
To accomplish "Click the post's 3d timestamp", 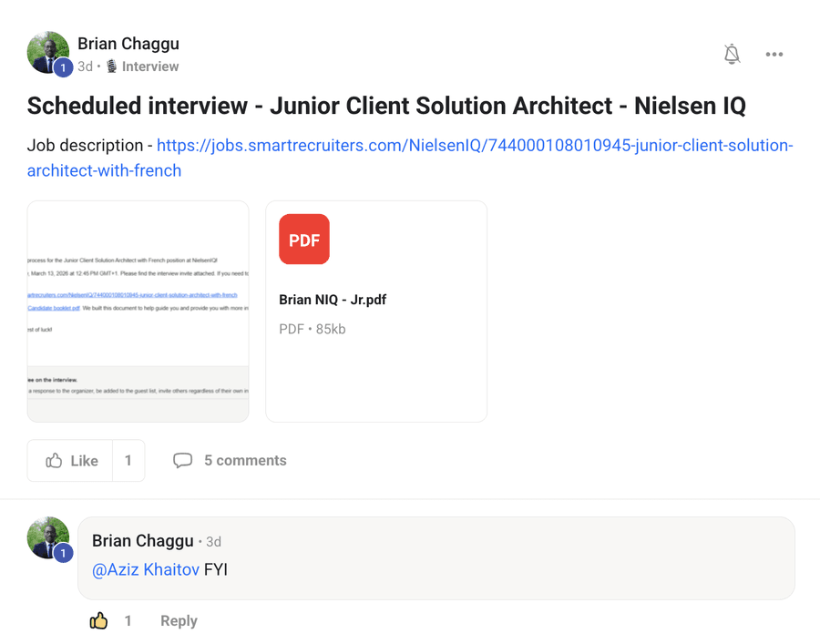I will pos(86,66).
